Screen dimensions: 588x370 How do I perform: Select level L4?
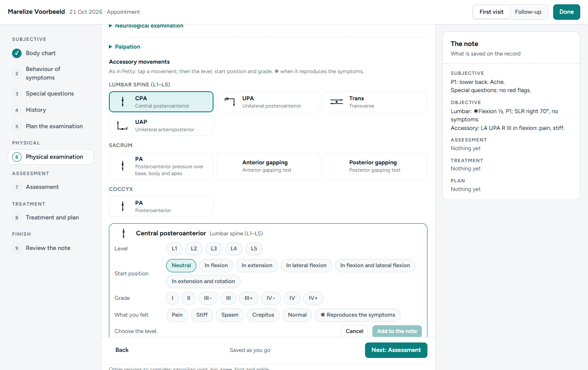pyautogui.click(x=234, y=249)
